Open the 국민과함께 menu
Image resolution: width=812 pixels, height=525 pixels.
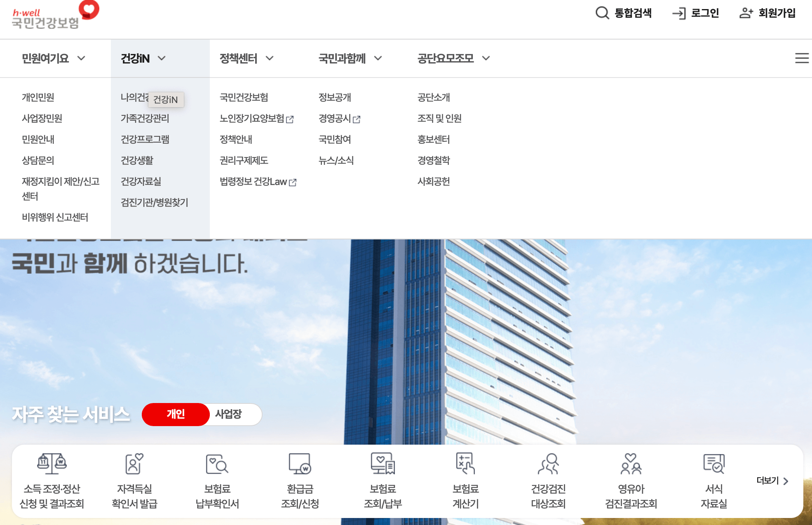(x=343, y=58)
